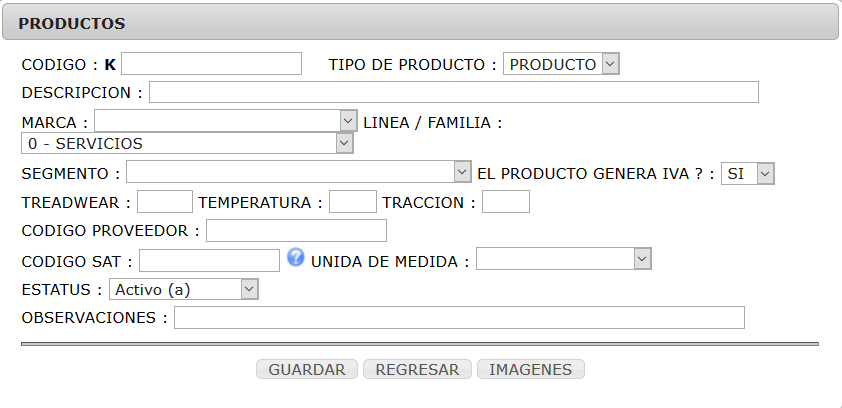The height and width of the screenshot is (408, 842).
Task: Open the ESTATUS dropdown showing Activo (a)
Action: tap(184, 289)
